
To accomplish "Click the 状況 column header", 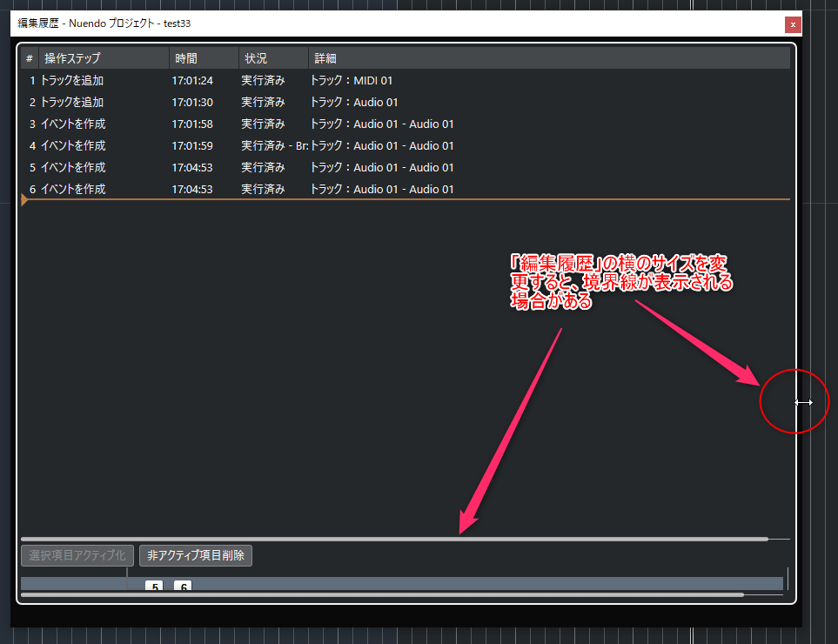I will tap(273, 58).
